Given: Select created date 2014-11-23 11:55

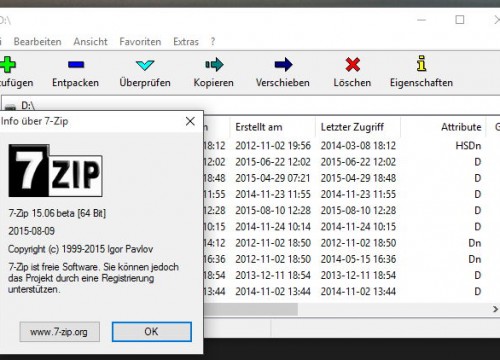Looking at the screenshot, I should point(273,194).
